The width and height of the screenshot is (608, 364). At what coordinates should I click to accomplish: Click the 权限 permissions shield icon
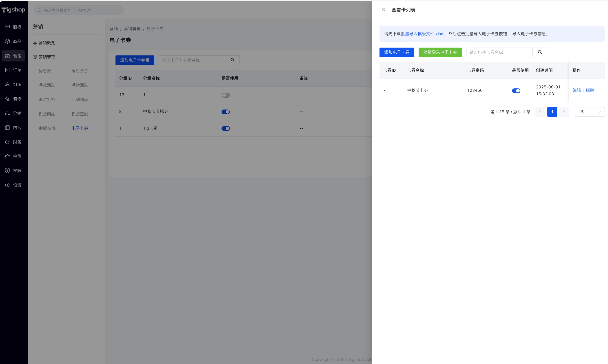(x=7, y=171)
